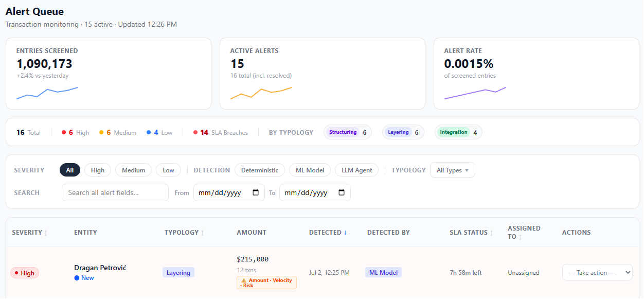Click the Entity column header
Viewport: 644px width, 299px height.
[x=85, y=233]
